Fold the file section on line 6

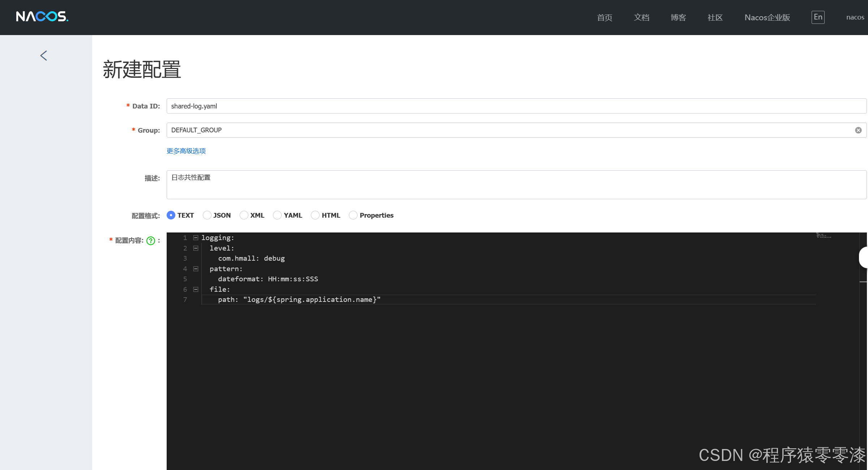coord(196,290)
